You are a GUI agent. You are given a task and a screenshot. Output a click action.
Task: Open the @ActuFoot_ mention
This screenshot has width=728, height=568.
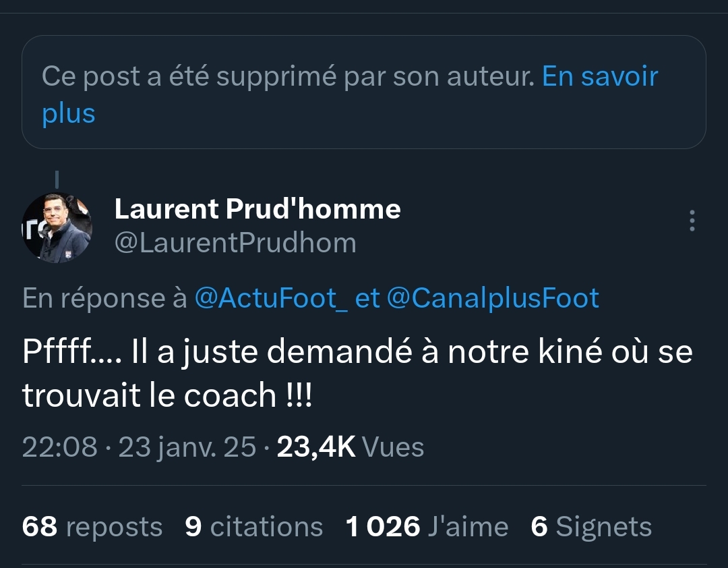click(x=271, y=297)
